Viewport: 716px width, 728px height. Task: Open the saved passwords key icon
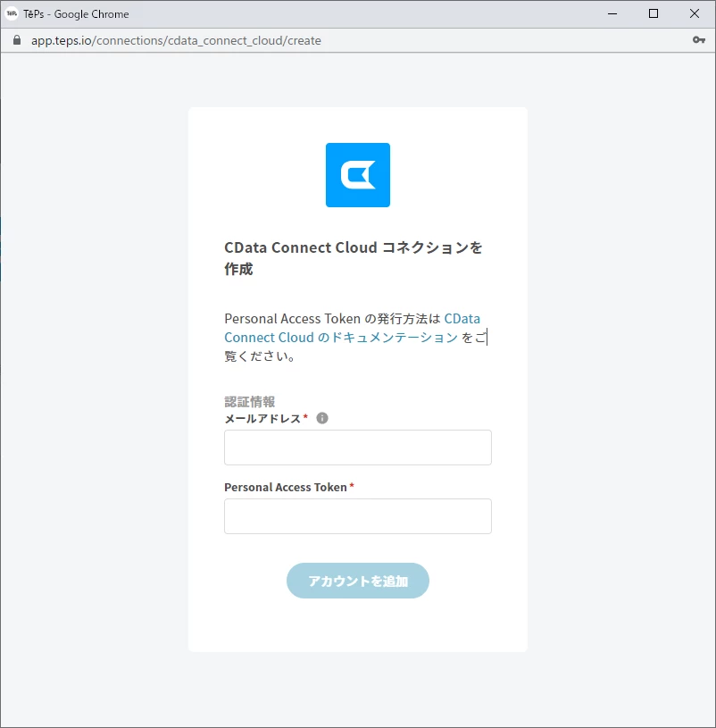click(x=699, y=40)
